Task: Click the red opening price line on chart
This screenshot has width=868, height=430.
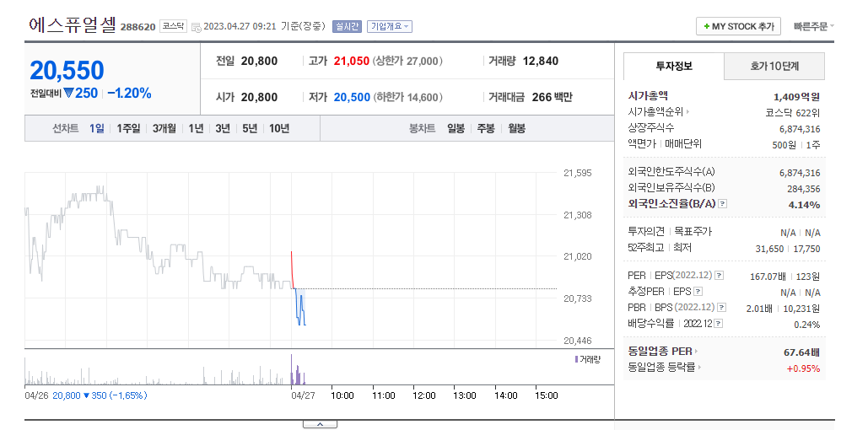Action: [293, 270]
